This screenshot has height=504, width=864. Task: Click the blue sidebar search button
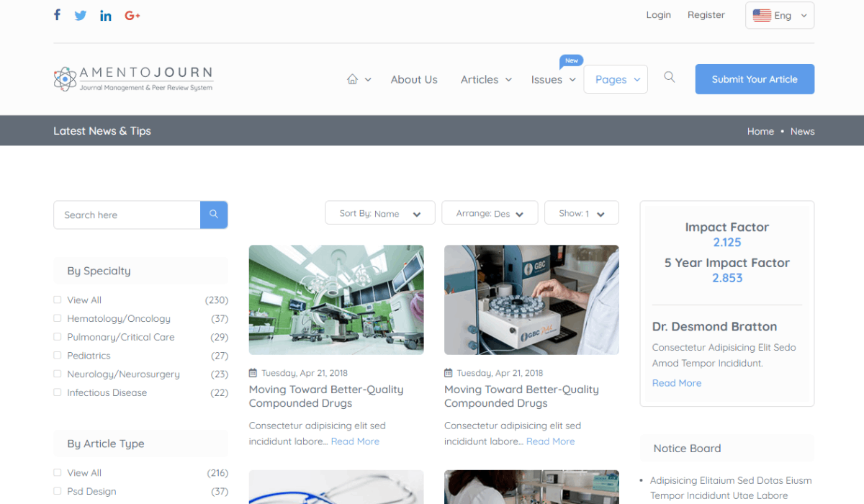click(x=214, y=215)
